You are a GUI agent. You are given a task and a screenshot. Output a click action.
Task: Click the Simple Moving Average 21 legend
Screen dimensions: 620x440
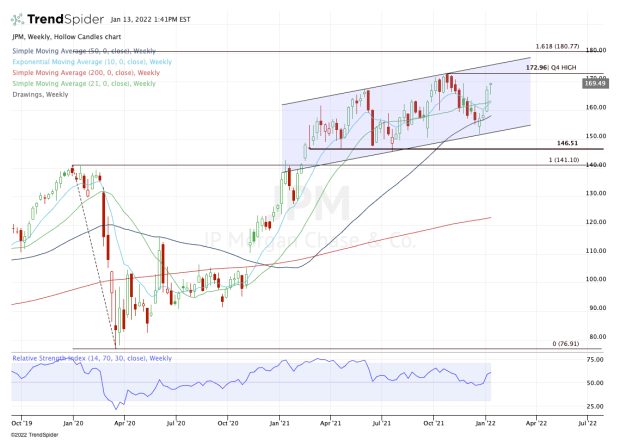[84, 83]
